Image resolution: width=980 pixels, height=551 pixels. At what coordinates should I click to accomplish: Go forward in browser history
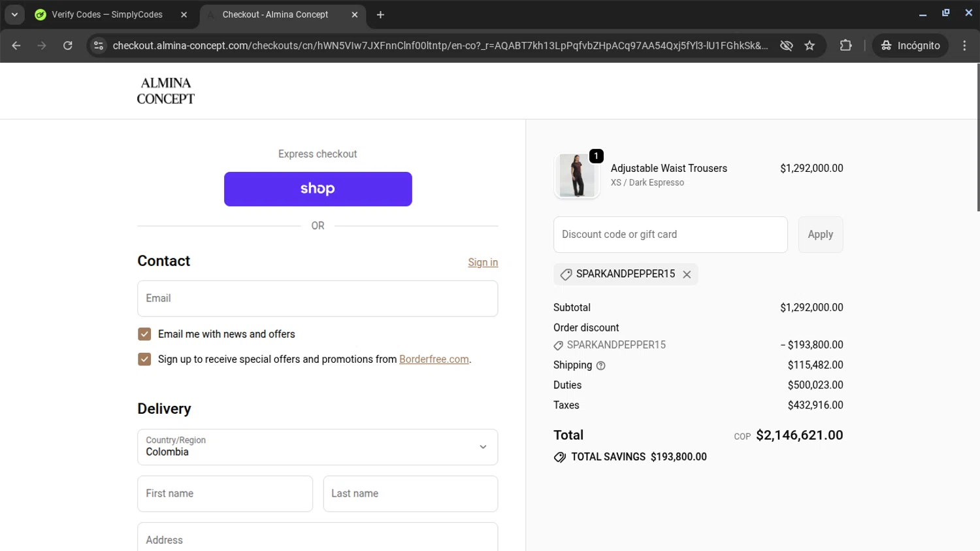point(42,46)
